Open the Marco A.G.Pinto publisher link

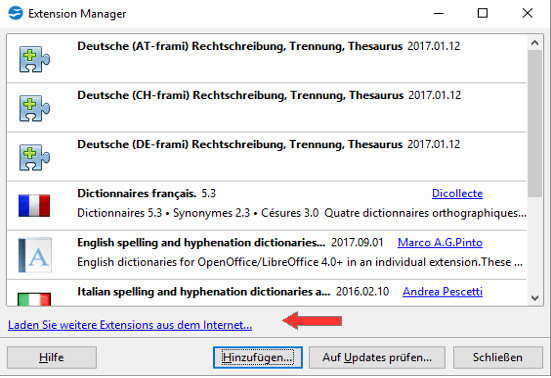(440, 242)
